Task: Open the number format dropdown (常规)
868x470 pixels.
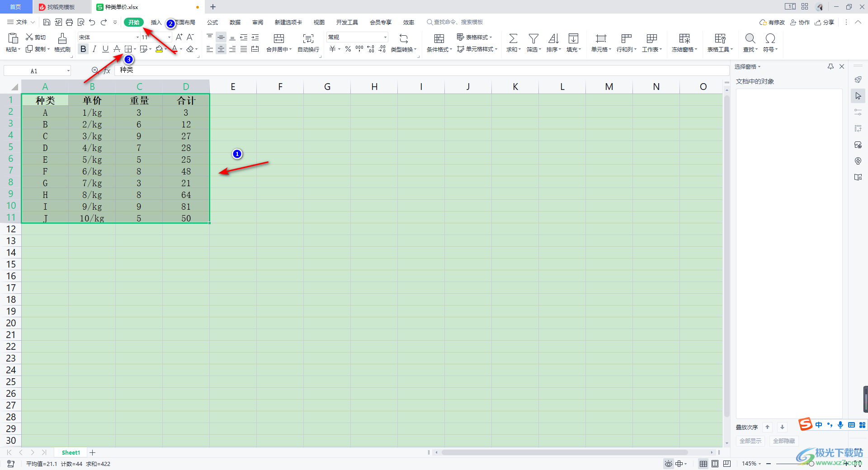Action: (x=385, y=37)
